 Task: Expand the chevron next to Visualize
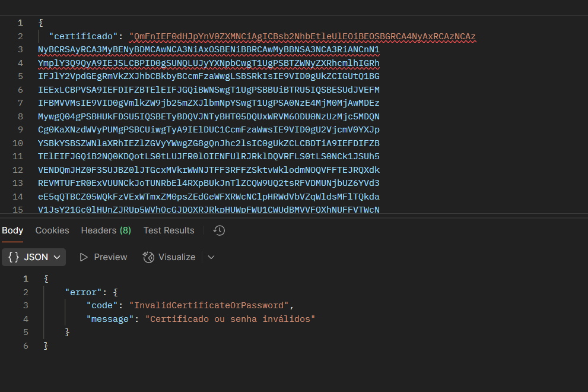[x=211, y=257]
